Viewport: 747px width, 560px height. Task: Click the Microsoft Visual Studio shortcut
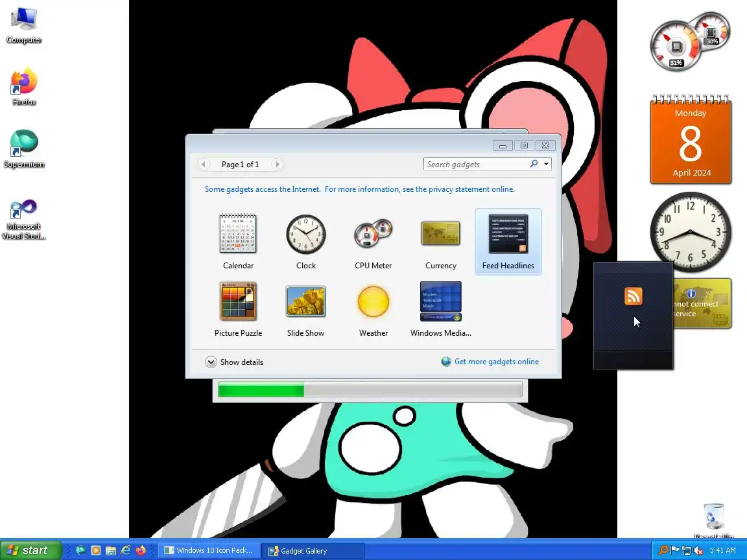24,219
